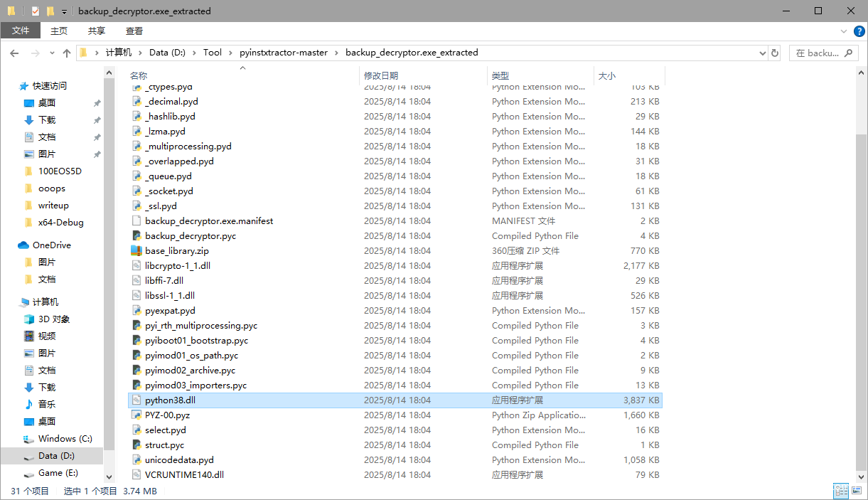Click the Tool breadcrumb in address bar

point(212,53)
